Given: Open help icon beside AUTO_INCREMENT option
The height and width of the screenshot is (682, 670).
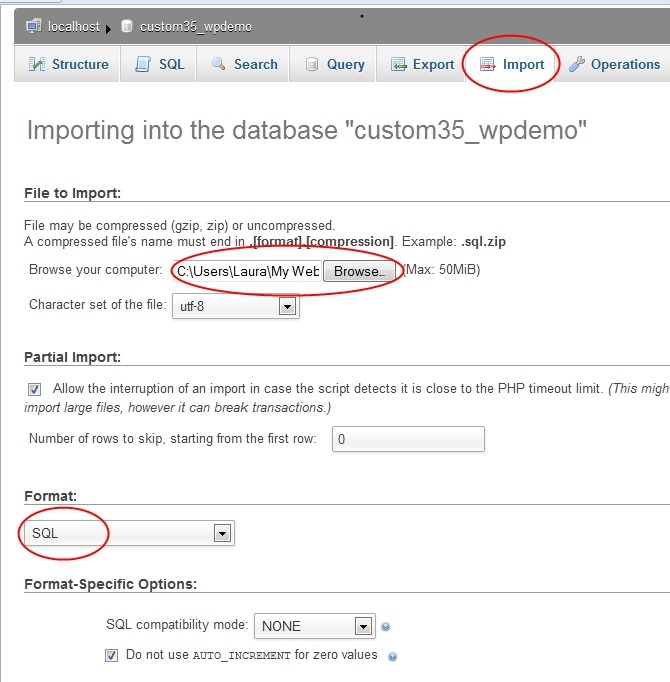Looking at the screenshot, I should [392, 656].
